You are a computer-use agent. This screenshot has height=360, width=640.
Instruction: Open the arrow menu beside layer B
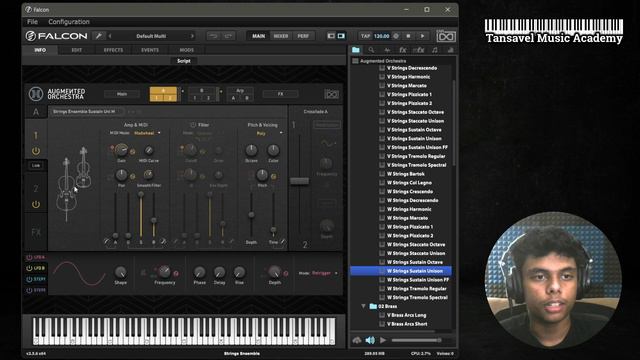(x=221, y=91)
